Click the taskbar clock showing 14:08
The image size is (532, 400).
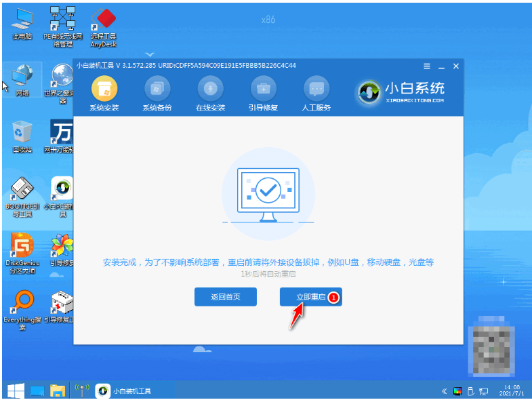[512, 391]
